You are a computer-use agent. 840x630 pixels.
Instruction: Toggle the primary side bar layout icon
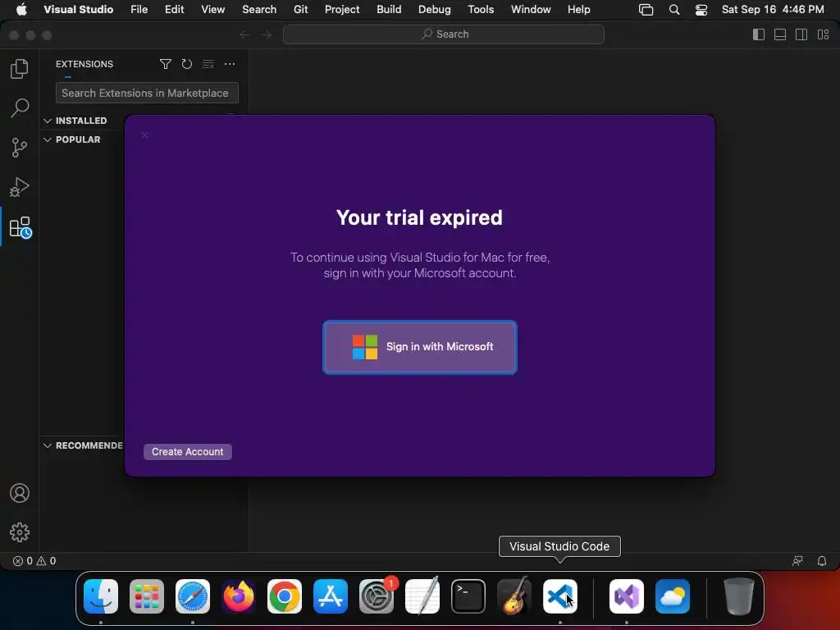[x=759, y=34]
